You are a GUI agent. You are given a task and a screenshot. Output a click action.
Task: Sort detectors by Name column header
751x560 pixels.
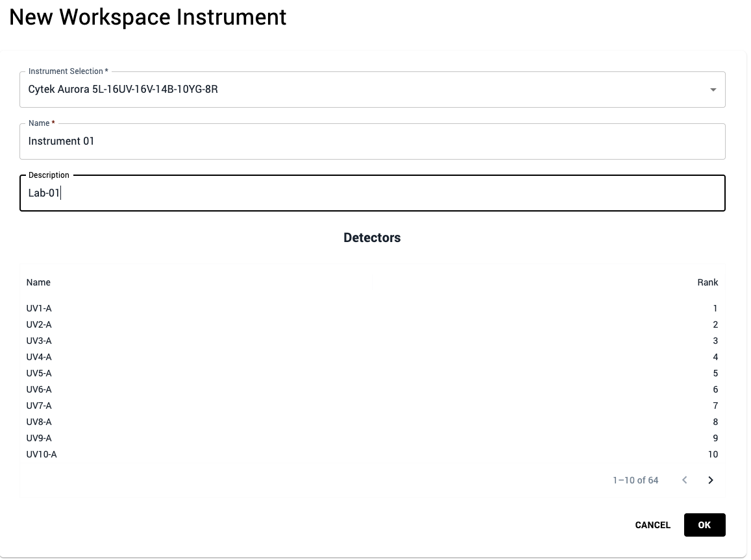pos(38,282)
